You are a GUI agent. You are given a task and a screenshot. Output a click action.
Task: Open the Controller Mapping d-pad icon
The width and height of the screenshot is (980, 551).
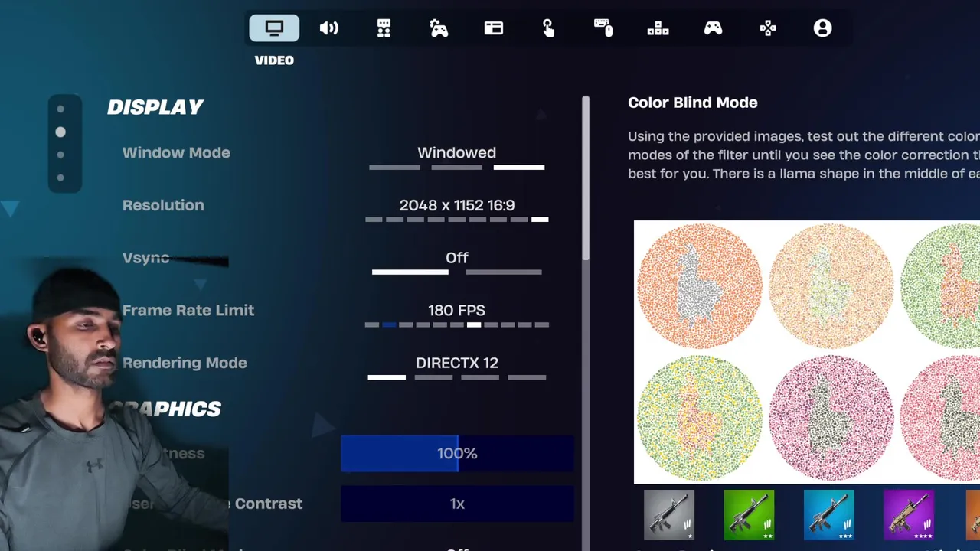[x=768, y=28]
